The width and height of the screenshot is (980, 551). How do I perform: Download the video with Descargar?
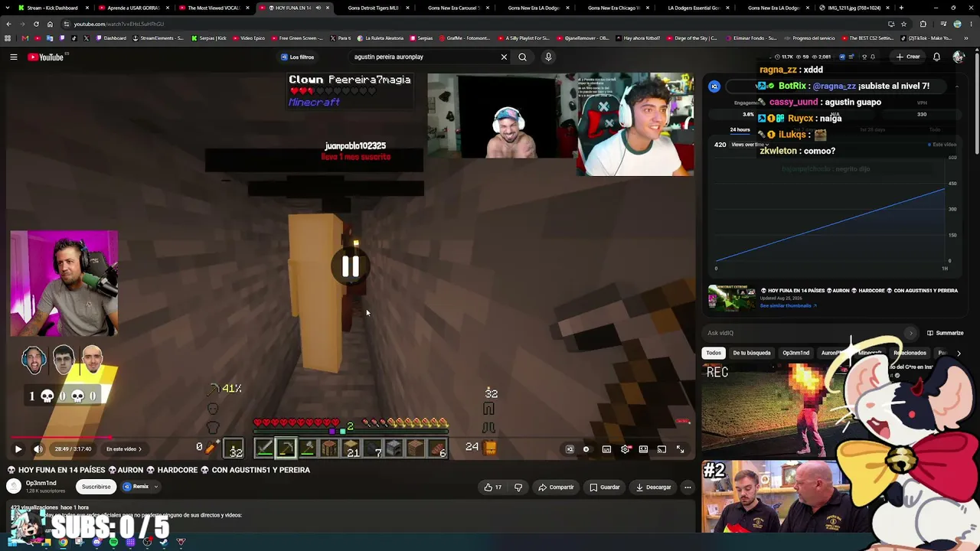click(x=654, y=487)
